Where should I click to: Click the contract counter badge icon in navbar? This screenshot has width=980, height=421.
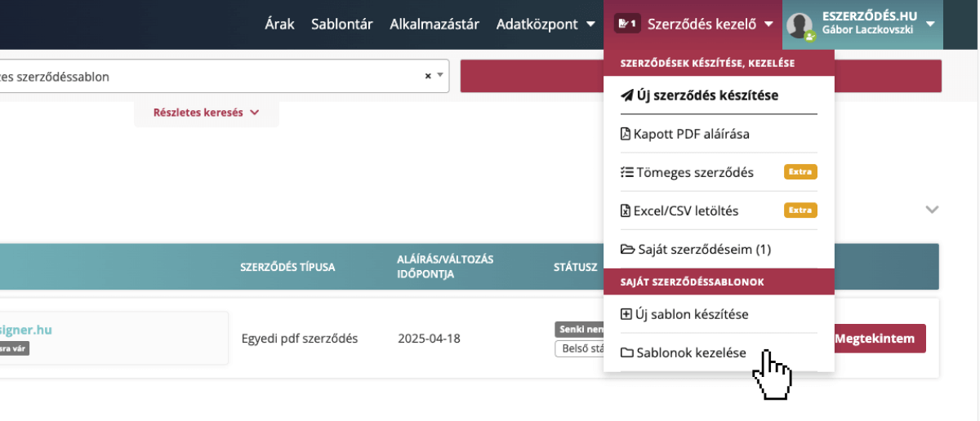tap(627, 24)
